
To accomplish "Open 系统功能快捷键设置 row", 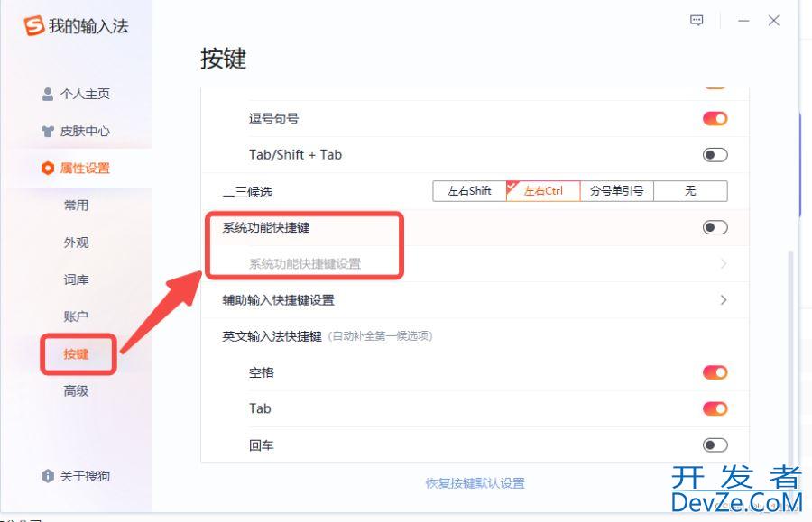I will point(475,264).
